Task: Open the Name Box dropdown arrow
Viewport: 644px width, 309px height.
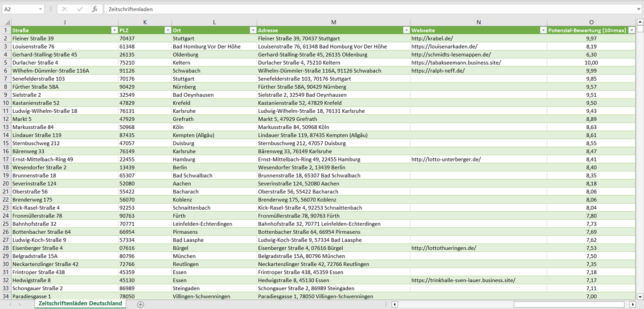Action: [41, 9]
